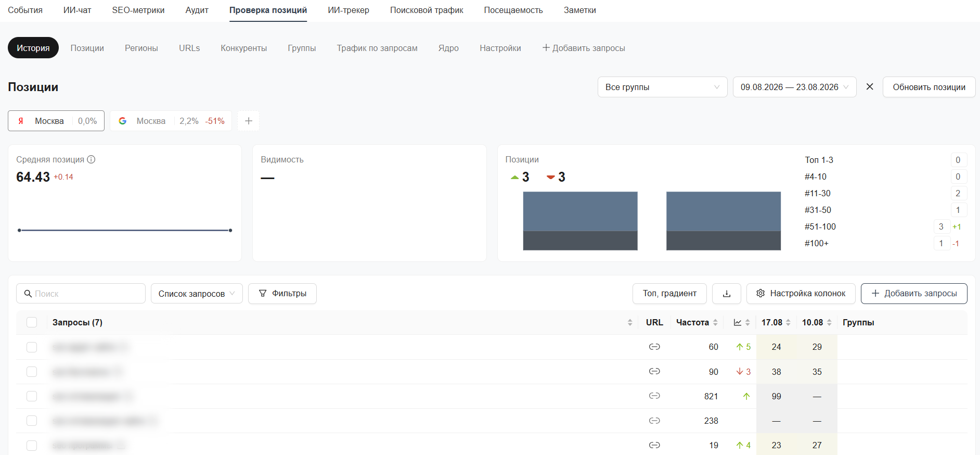Click green up triangle in Позиции card

(514, 178)
